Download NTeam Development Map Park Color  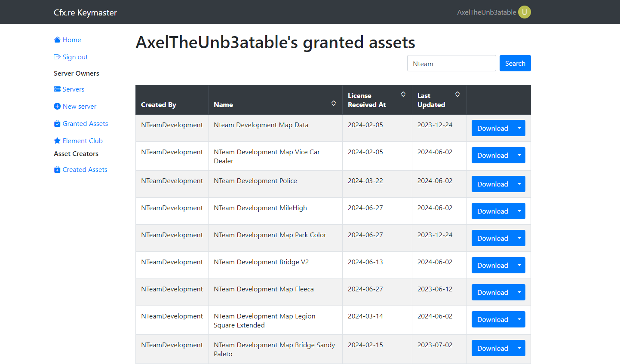tap(493, 238)
